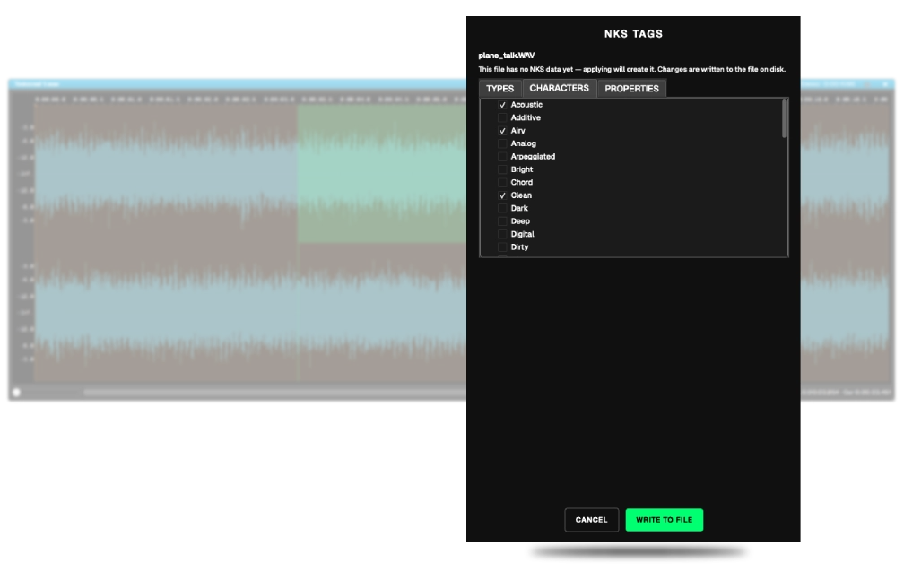This screenshot has width=904, height=588.
Task: Check the Bright tag checkbox
Action: click(502, 169)
